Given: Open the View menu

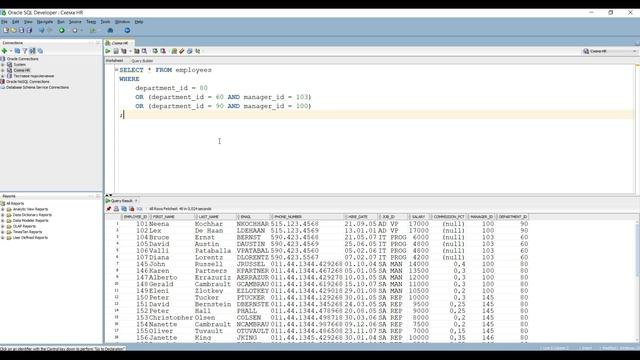Looking at the screenshot, I should tap(28, 22).
